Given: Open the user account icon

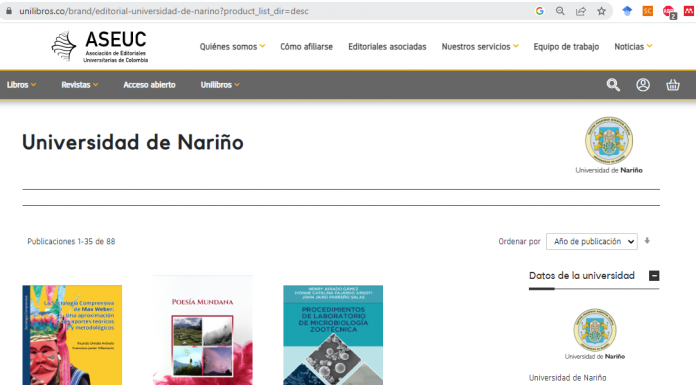Looking at the screenshot, I should coord(643,85).
